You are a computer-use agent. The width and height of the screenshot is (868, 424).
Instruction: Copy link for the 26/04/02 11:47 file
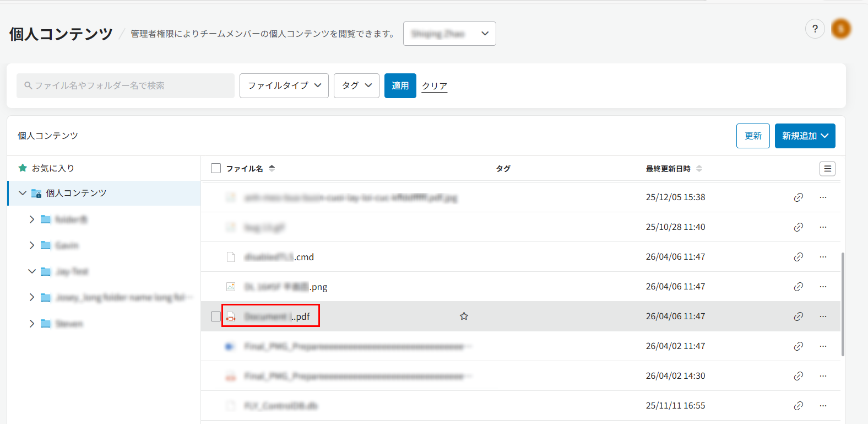tap(798, 346)
